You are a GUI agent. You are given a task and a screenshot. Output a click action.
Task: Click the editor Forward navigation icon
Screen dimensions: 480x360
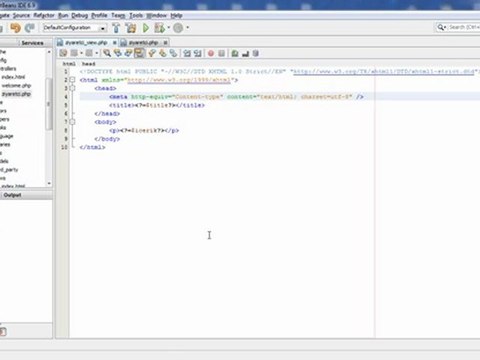[x=89, y=53]
